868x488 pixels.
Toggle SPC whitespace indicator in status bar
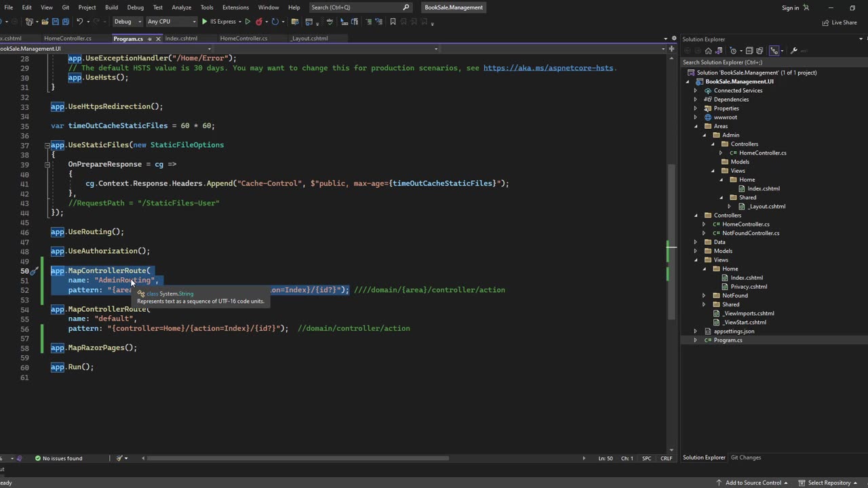646,458
